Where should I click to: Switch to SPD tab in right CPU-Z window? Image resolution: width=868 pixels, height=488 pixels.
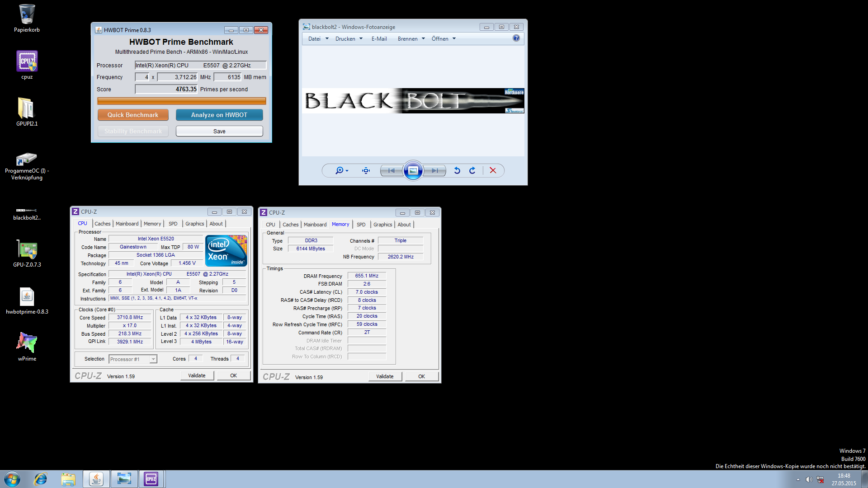[361, 225]
